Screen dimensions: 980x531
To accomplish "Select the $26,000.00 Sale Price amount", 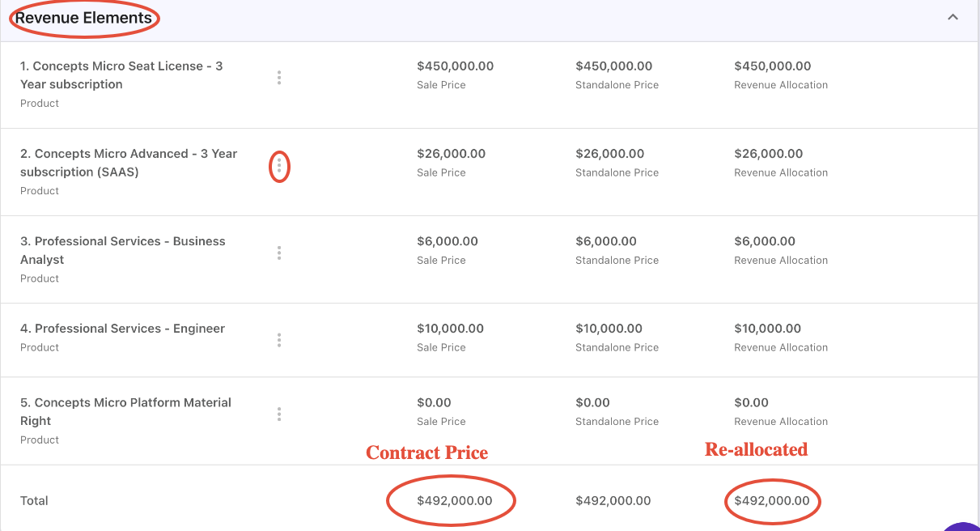I will click(451, 154).
